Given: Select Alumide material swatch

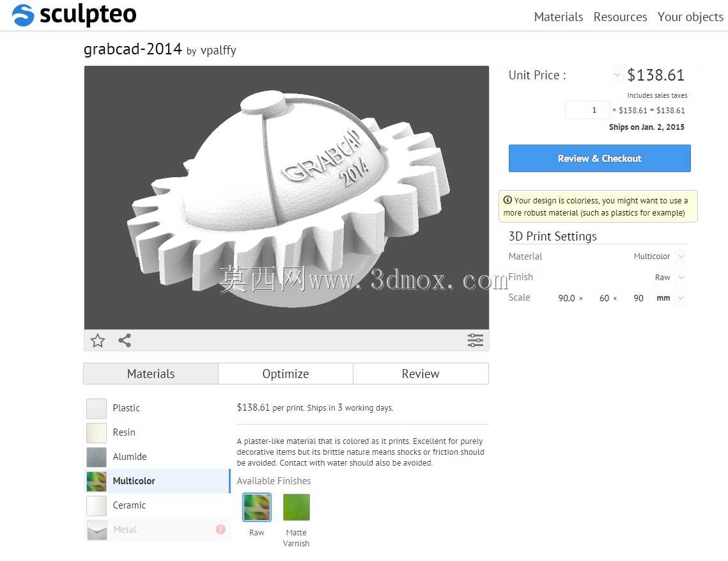Looking at the screenshot, I should [x=97, y=457].
